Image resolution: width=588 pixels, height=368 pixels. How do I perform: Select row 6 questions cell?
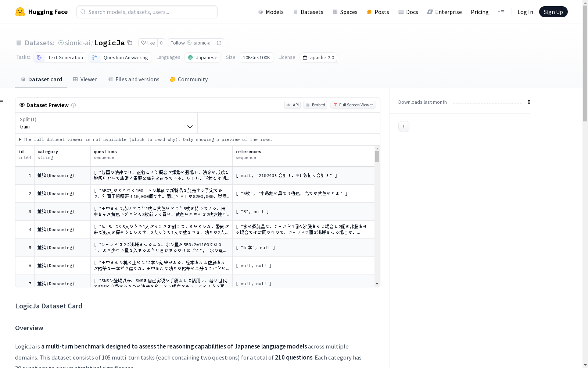[x=162, y=266]
